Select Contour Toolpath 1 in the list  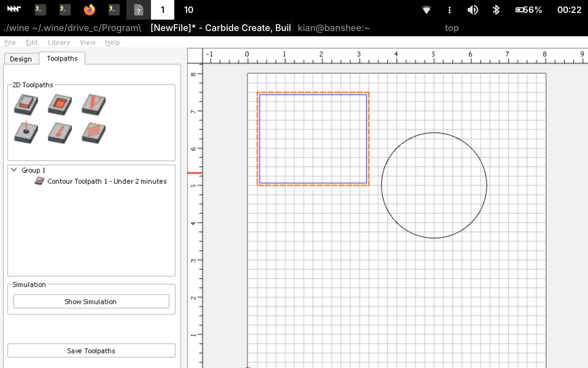click(x=106, y=181)
